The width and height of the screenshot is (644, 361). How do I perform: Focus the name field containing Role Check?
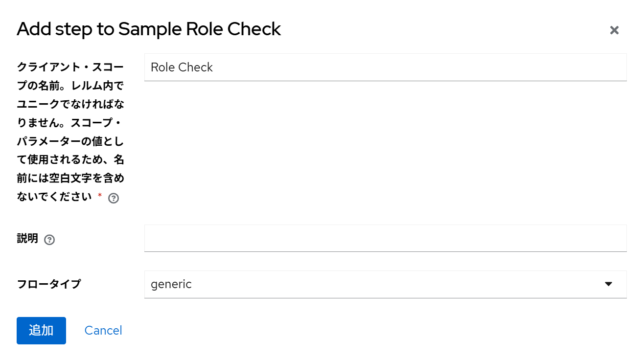click(x=386, y=67)
